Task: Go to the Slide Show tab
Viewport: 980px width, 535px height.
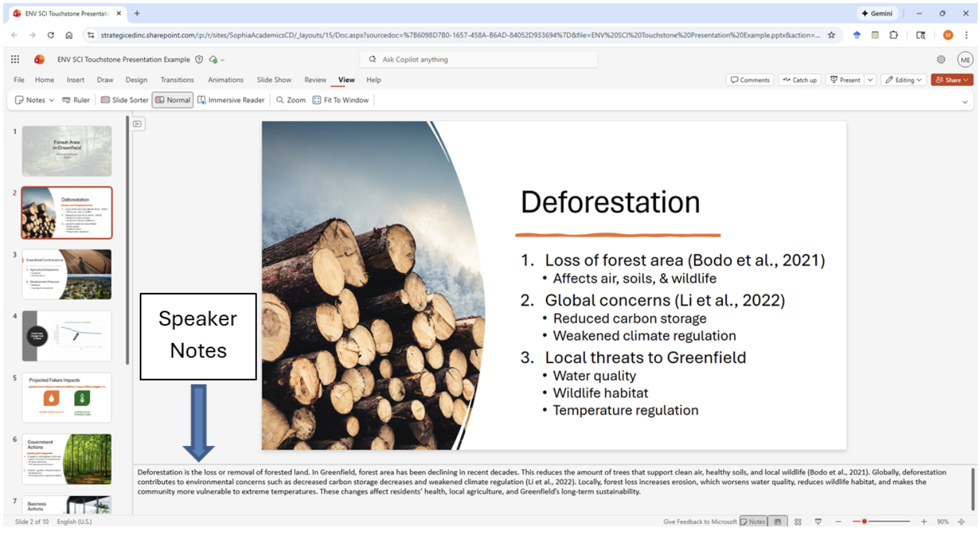Action: click(274, 80)
